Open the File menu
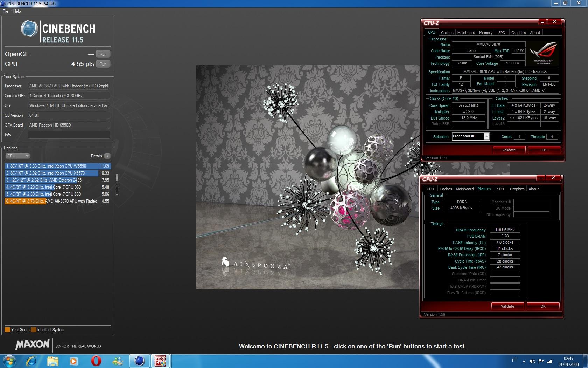588x368 pixels. 6,11
